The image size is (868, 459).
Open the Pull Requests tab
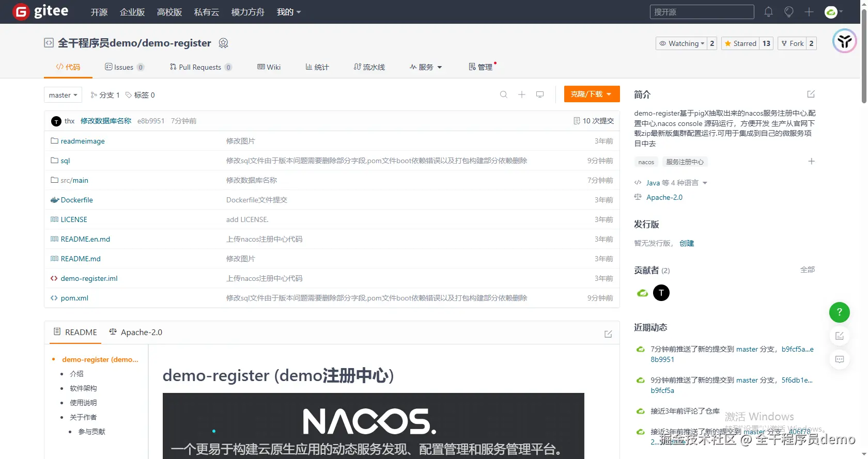tap(200, 67)
